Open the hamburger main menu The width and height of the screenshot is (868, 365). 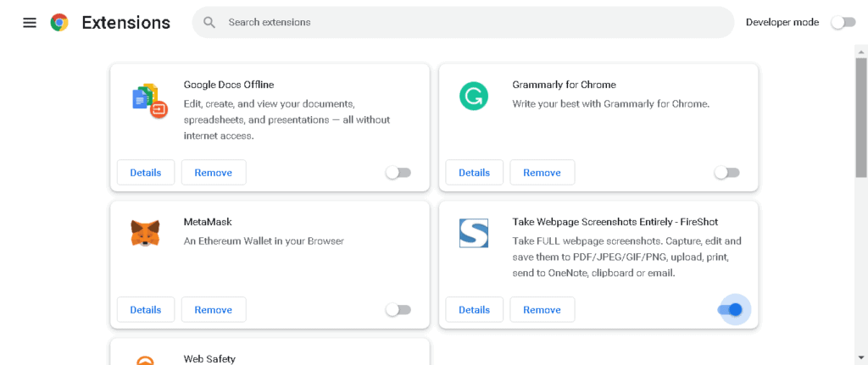(x=30, y=23)
